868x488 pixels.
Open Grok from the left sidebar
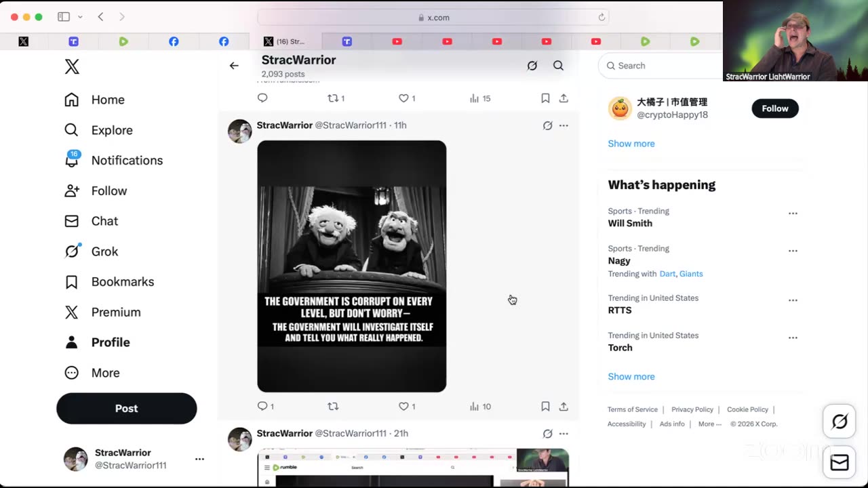[91, 251]
